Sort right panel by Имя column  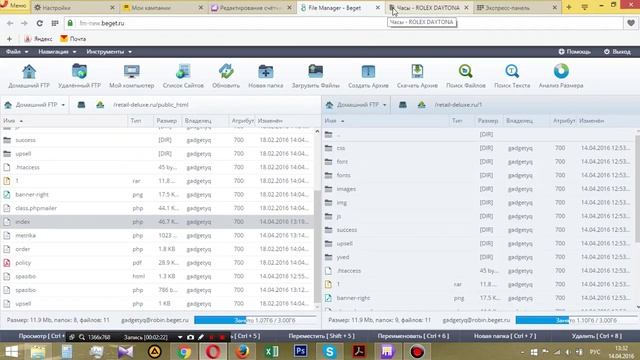(x=330, y=121)
